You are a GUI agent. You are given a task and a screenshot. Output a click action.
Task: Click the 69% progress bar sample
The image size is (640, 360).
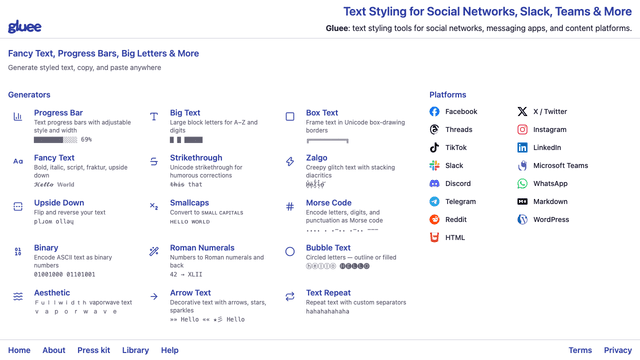coord(63,140)
